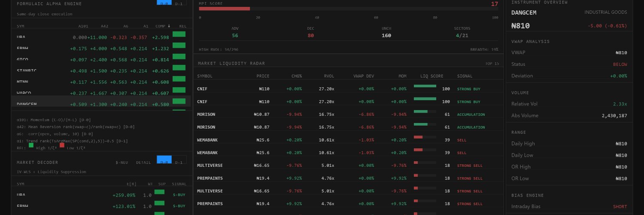Click +0.607 COMP value for WAPCO
This screenshot has width=644, height=215.
[x=161, y=93]
